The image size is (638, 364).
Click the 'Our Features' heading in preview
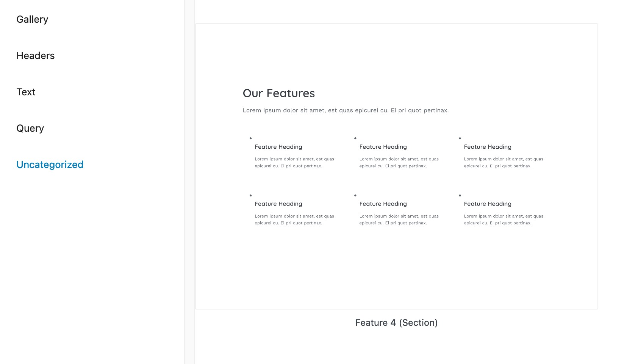pos(278,93)
